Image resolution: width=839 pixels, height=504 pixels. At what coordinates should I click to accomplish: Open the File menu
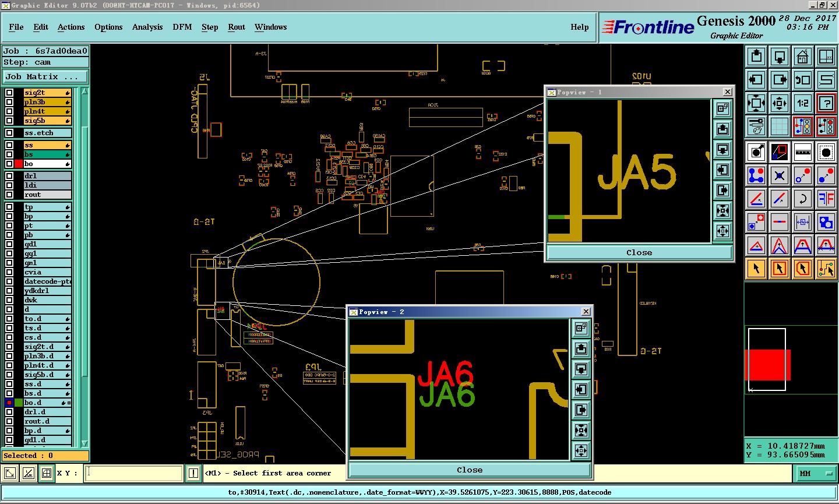click(x=16, y=27)
